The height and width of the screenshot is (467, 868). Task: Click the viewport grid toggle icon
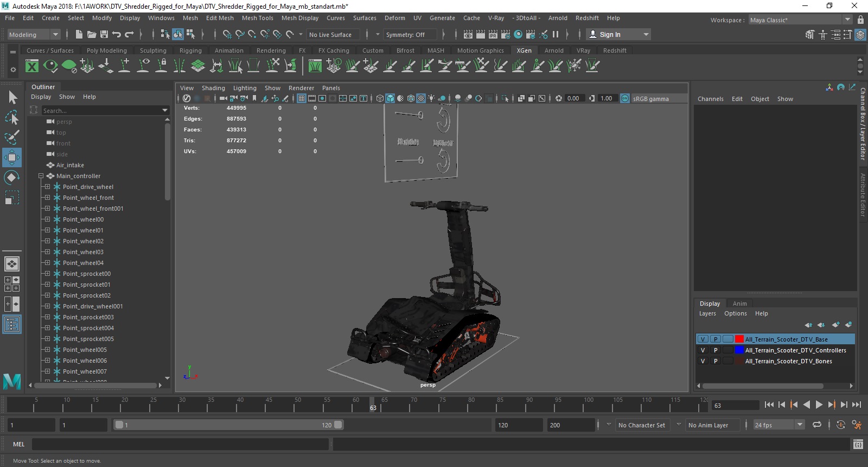[302, 98]
